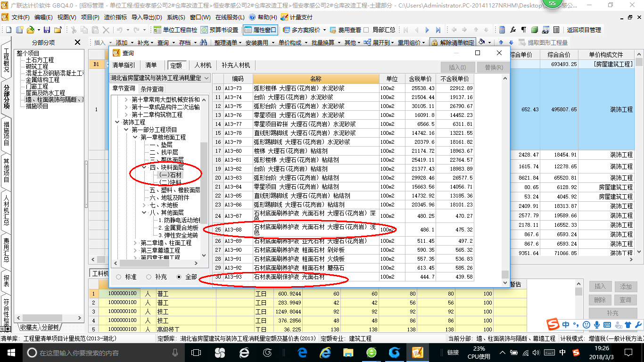Select (二)块料 tree item
This screenshot has width=644, height=362.
[x=170, y=182]
